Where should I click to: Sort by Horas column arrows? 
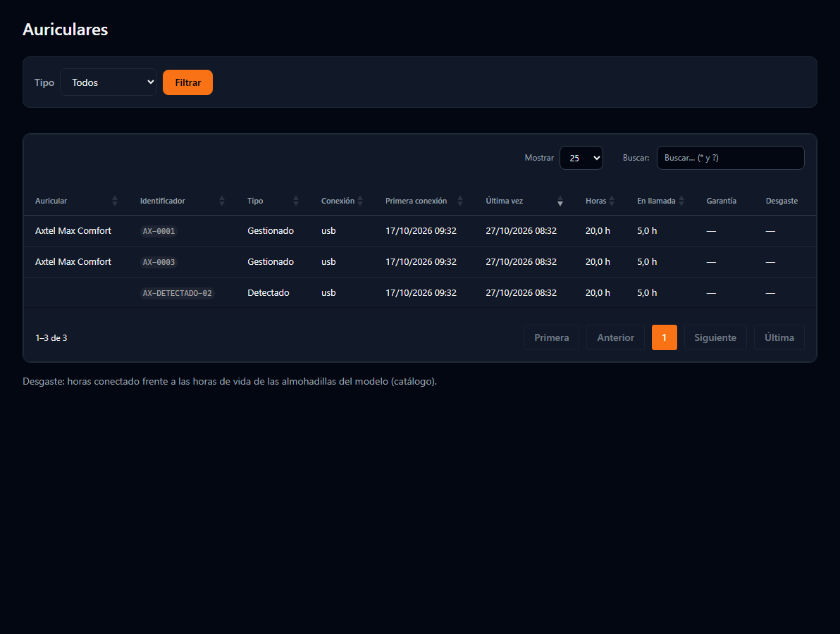point(612,201)
